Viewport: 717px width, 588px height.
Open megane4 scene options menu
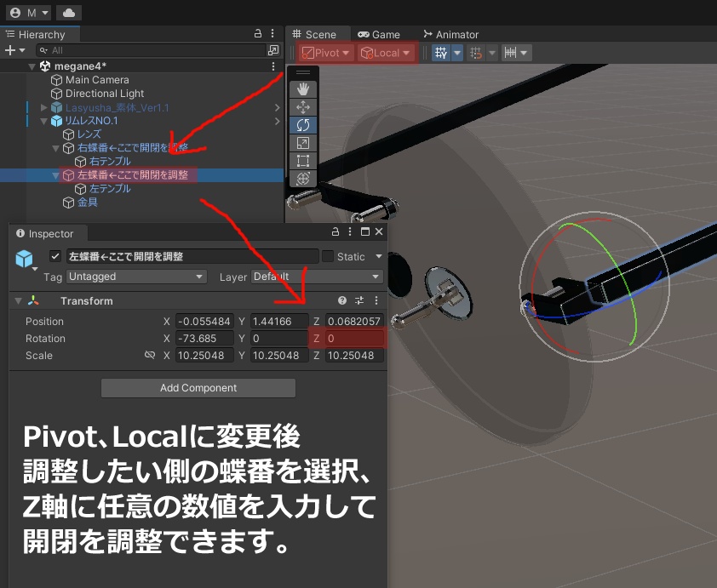273,66
